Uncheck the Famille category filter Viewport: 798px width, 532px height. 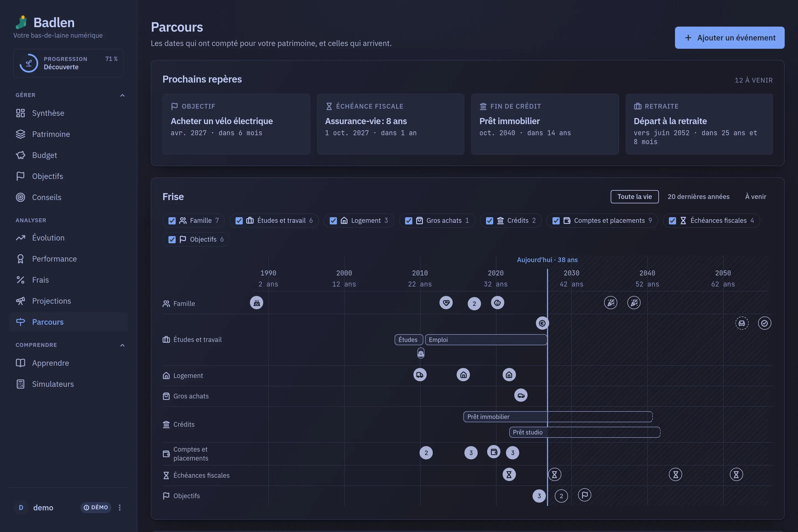click(172, 221)
